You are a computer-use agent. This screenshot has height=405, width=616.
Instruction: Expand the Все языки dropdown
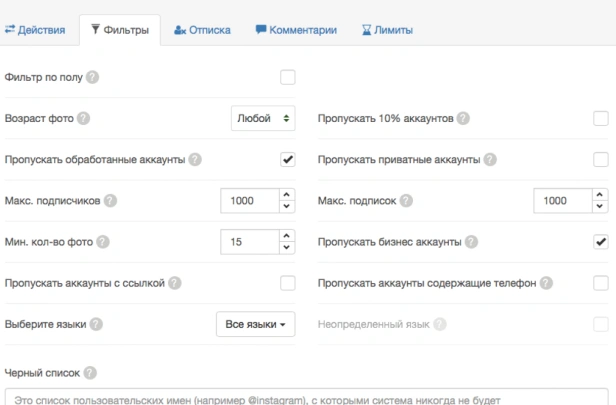[x=255, y=324]
